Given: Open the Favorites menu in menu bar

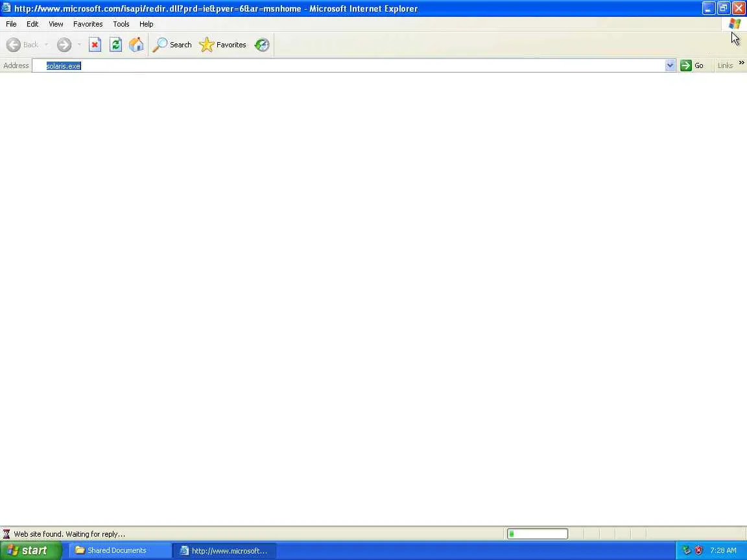Looking at the screenshot, I should 88,24.
